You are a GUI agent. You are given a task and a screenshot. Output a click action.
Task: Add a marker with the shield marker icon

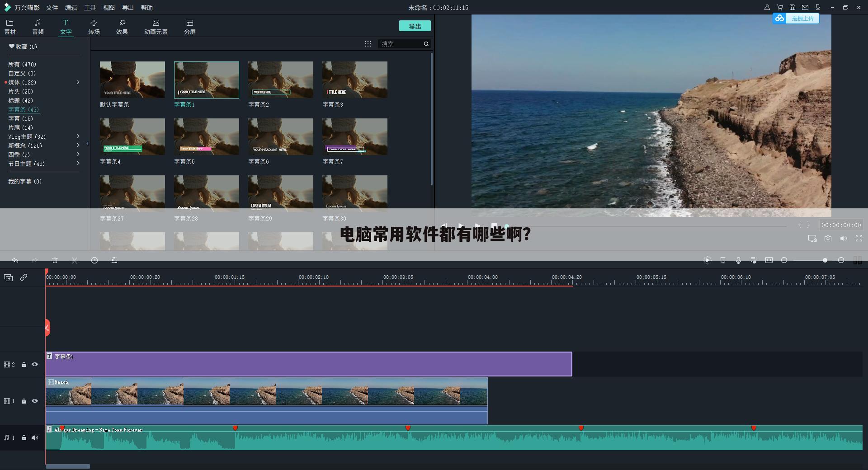(x=723, y=260)
